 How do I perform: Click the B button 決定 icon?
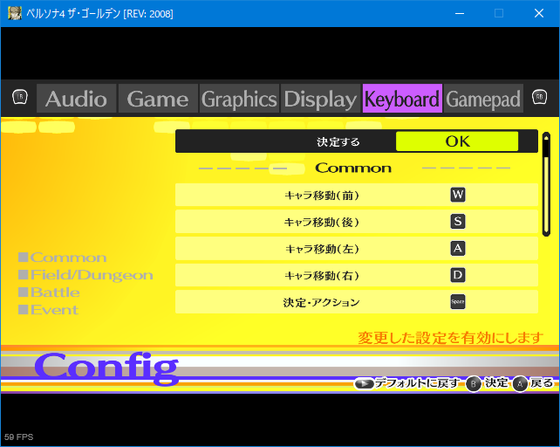pos(474,384)
